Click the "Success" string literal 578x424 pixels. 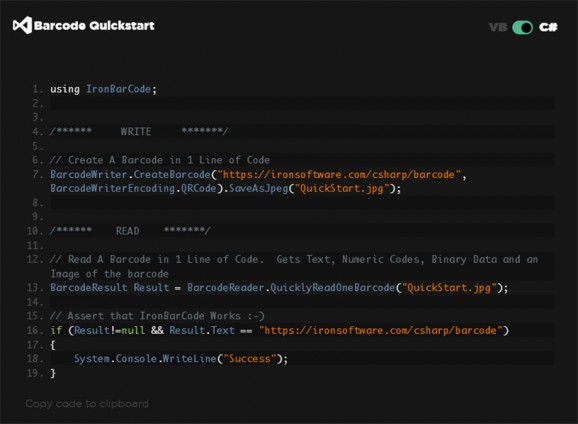(250, 359)
